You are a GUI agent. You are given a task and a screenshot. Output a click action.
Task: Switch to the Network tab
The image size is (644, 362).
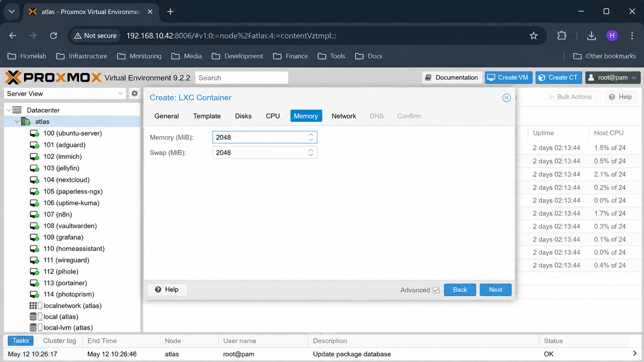coord(344,116)
